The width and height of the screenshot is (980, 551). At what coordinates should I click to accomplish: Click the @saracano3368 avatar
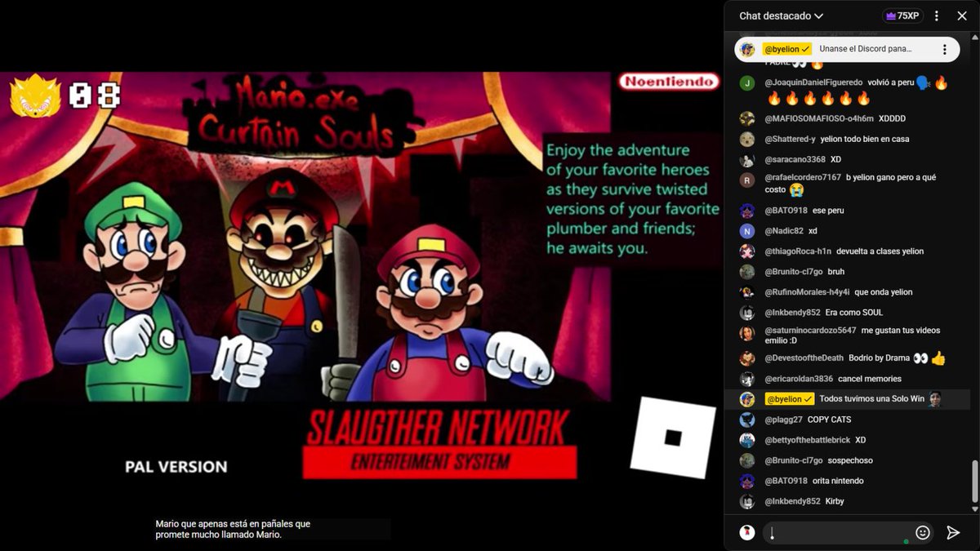click(x=747, y=159)
